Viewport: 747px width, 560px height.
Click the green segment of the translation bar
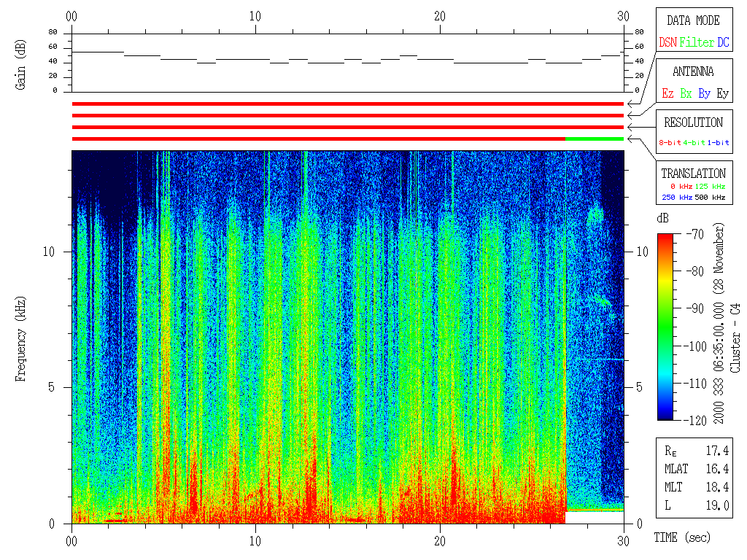[x=595, y=139]
